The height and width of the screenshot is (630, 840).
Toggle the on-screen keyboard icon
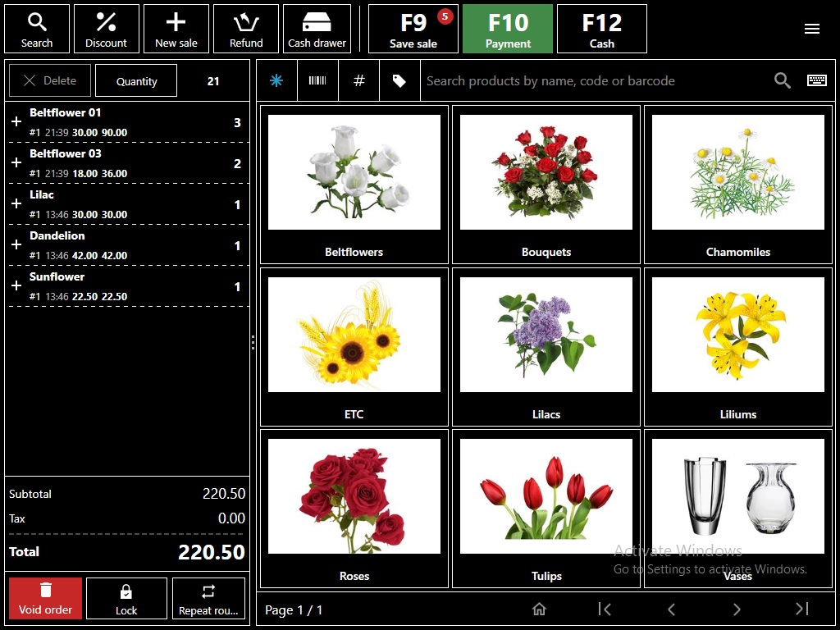[816, 80]
